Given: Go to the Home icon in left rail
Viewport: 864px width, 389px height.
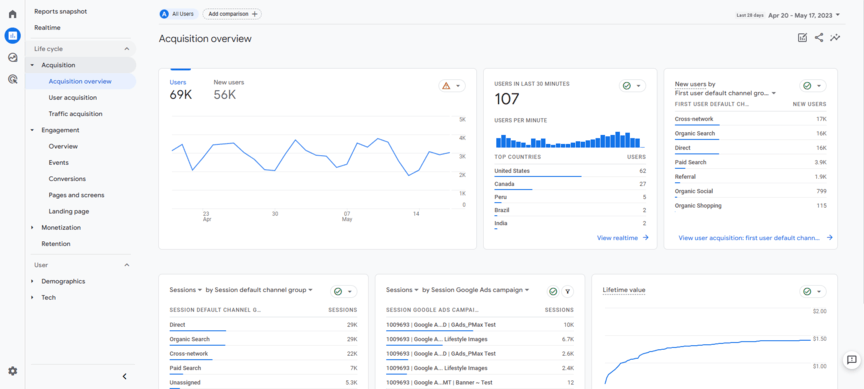Looking at the screenshot, I should click(12, 14).
